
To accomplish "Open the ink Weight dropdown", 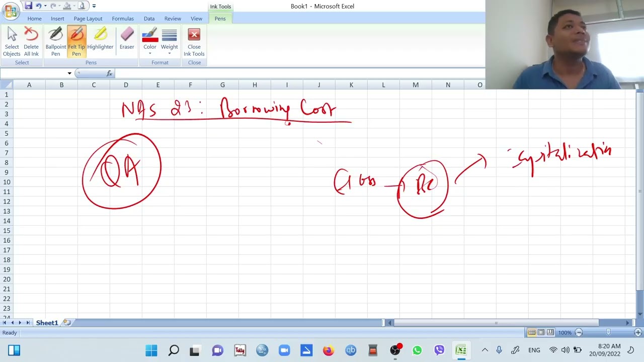I will coord(169,42).
